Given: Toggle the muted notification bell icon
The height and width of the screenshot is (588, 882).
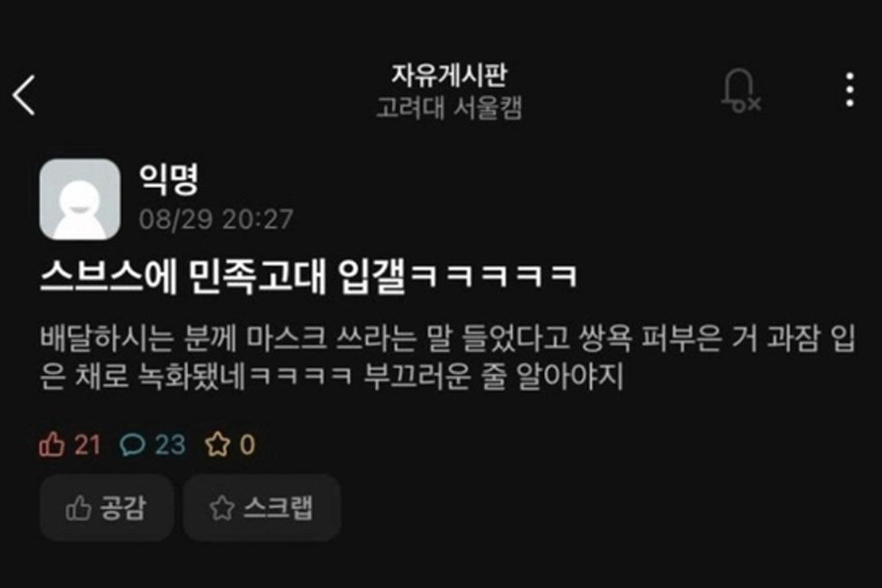Looking at the screenshot, I should tap(740, 92).
